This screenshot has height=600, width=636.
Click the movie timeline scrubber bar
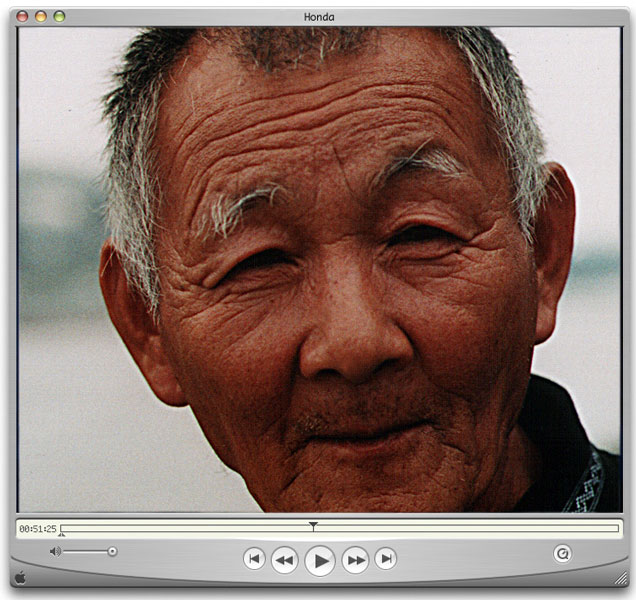(x=339, y=528)
